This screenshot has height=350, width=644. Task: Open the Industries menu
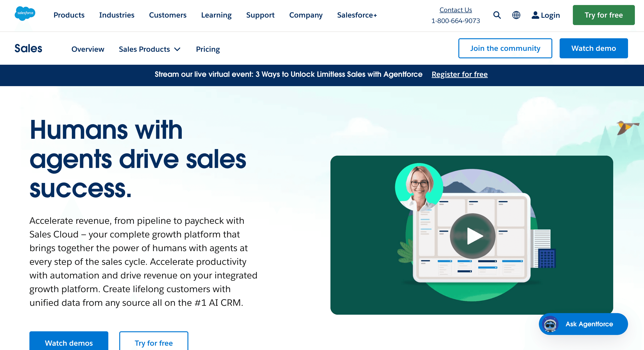point(117,15)
